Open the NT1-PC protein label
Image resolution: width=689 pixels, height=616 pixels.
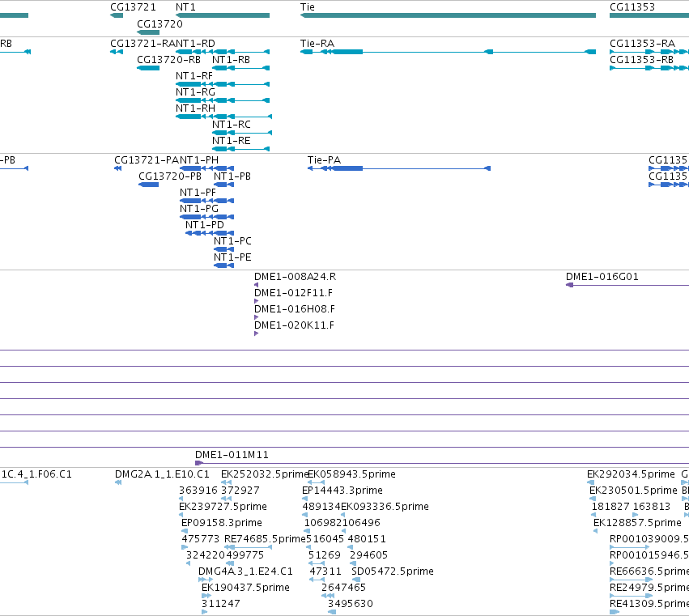(232, 242)
